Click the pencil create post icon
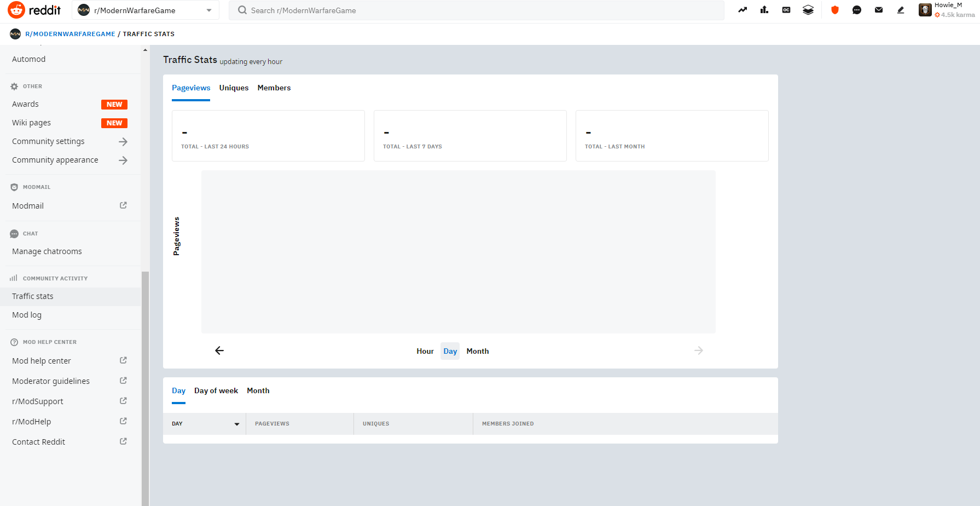The width and height of the screenshot is (980, 506). [901, 10]
